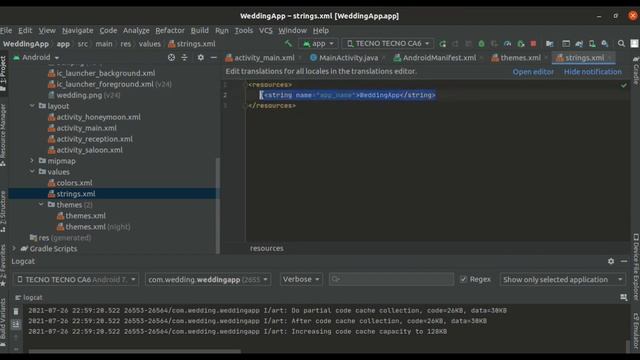Viewport: 640px width, 360px height.
Task: Click 'values' breadcrumb in navigation bar
Action: pos(149,44)
